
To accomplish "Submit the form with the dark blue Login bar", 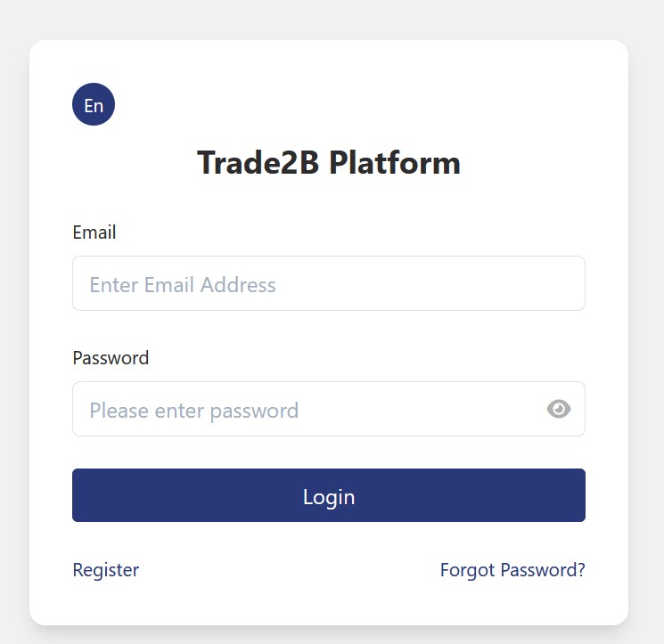I will point(328,495).
